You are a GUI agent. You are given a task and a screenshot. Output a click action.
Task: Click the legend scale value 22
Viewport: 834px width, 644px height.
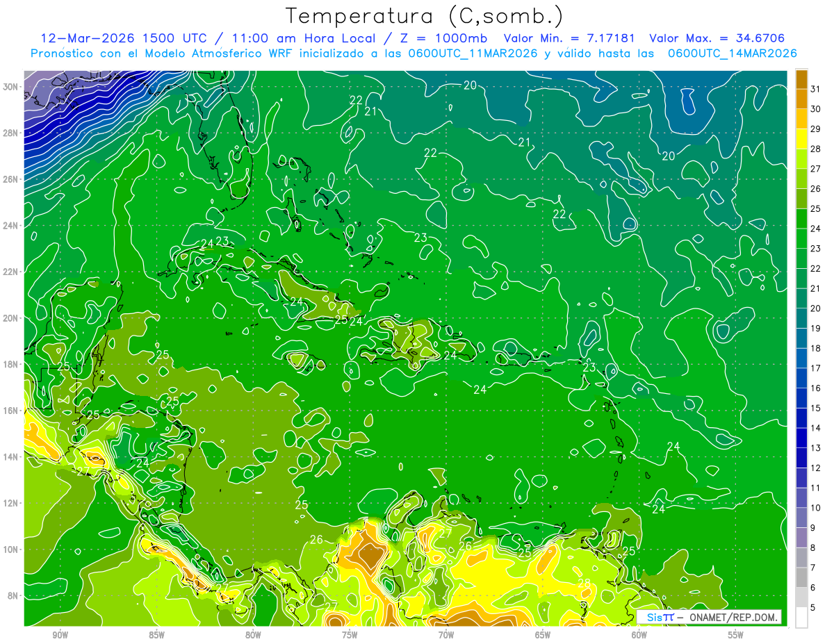[x=815, y=268]
